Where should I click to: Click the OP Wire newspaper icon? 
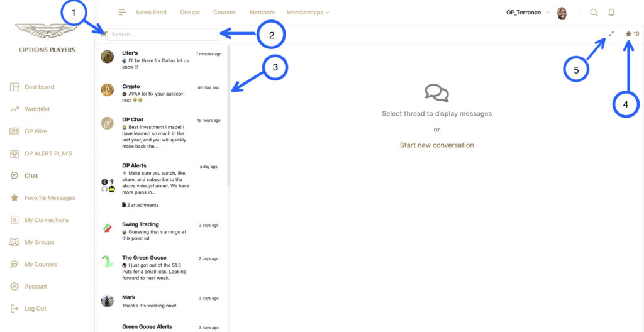[14, 131]
